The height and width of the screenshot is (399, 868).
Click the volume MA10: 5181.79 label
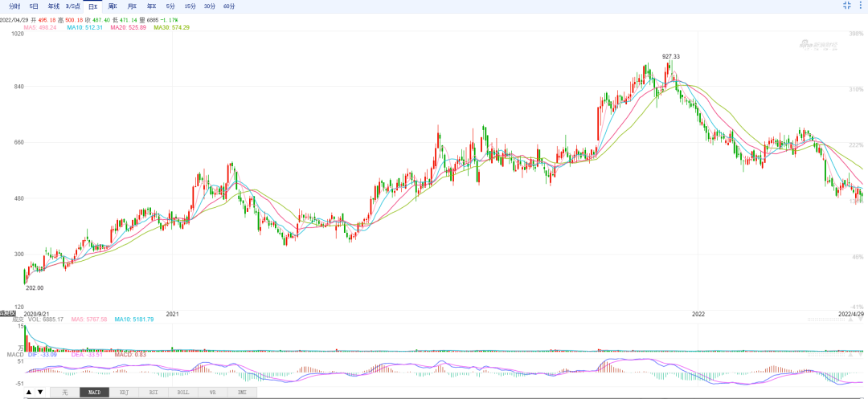[134, 320]
